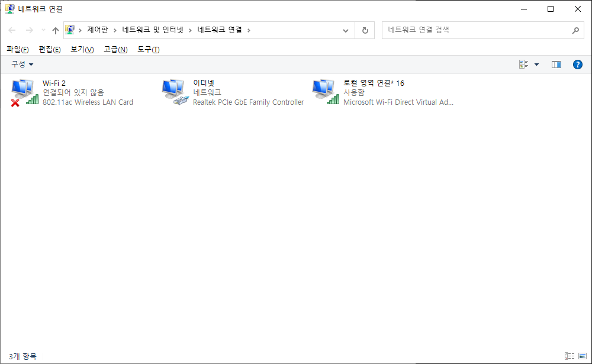Image resolution: width=592 pixels, height=364 pixels.
Task: Click the refresh button in address bar
Action: (365, 30)
